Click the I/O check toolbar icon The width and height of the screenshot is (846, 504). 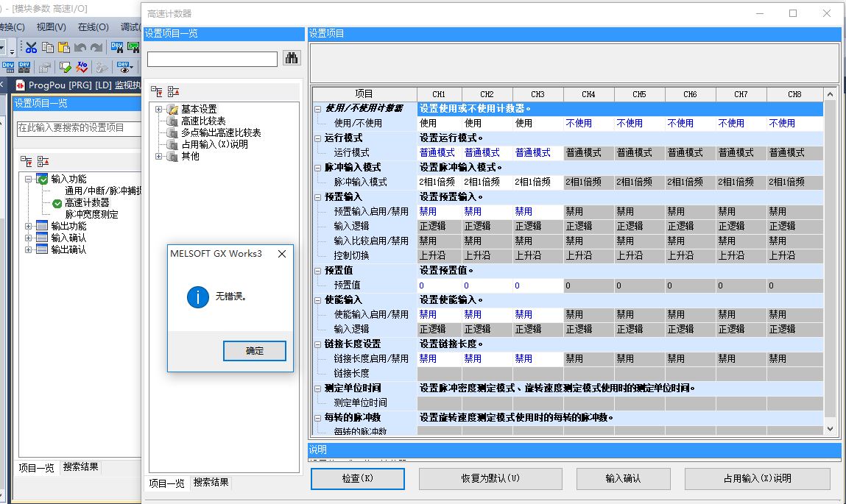[82, 67]
